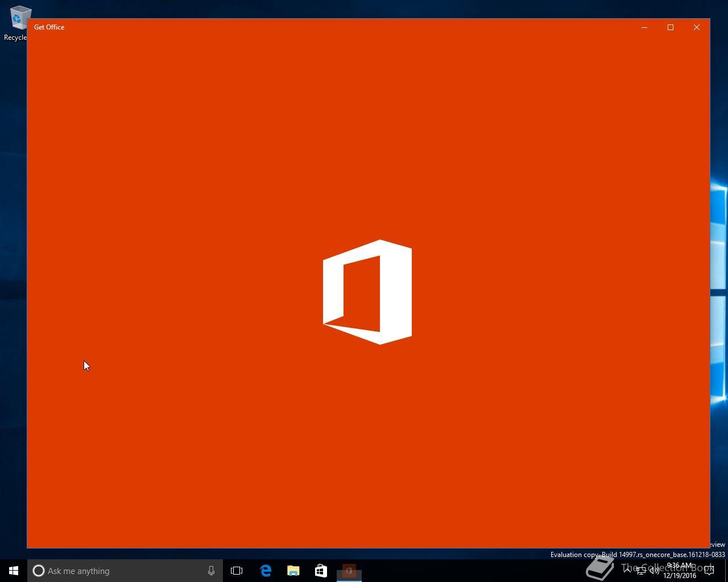Click the Cortana circle icon

click(38, 571)
